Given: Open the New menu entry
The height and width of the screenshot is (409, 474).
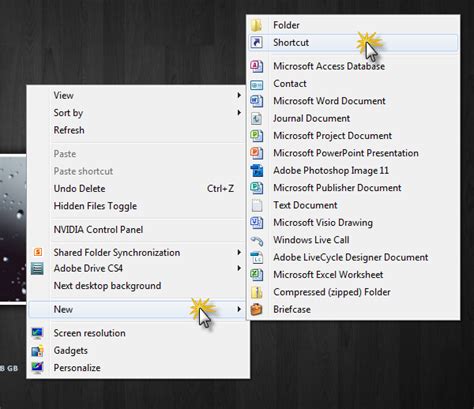Looking at the screenshot, I should coord(137,309).
